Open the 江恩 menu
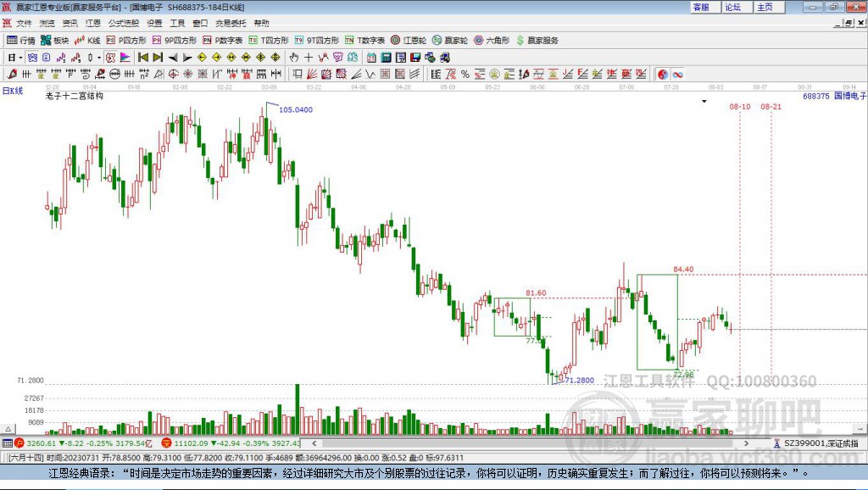 93,23
